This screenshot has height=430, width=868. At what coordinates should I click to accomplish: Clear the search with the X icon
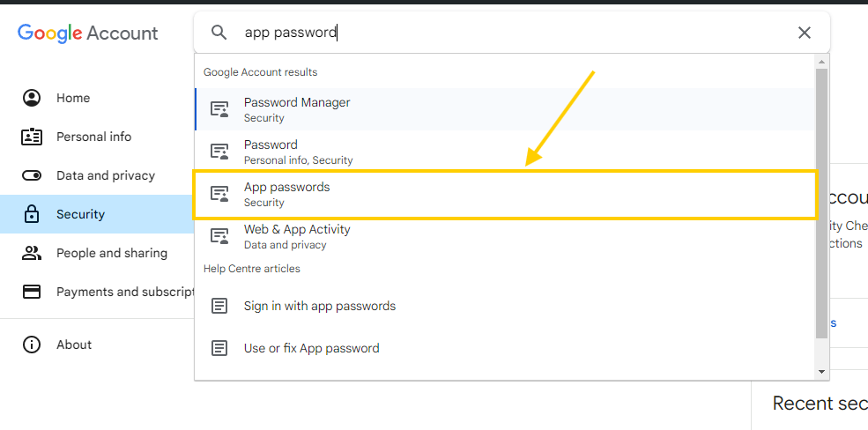tap(805, 33)
